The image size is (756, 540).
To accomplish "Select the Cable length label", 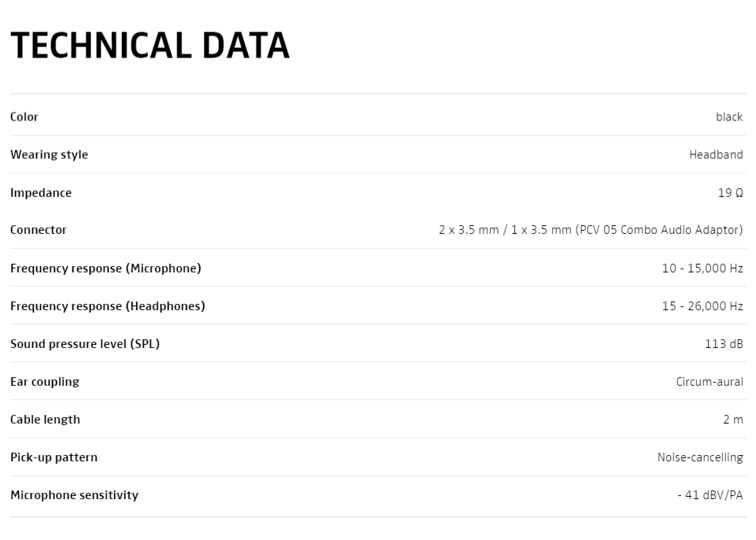I will coord(46,420).
